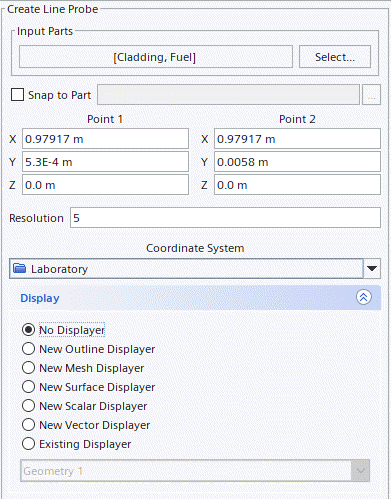Click the Display section header
This screenshot has height=499, width=391.
[x=195, y=298]
